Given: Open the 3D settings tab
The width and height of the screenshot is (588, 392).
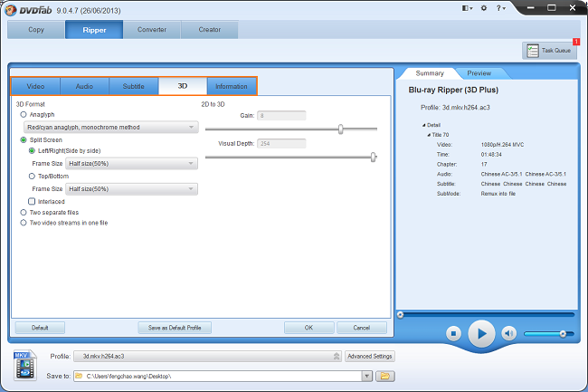Looking at the screenshot, I should coord(183,86).
